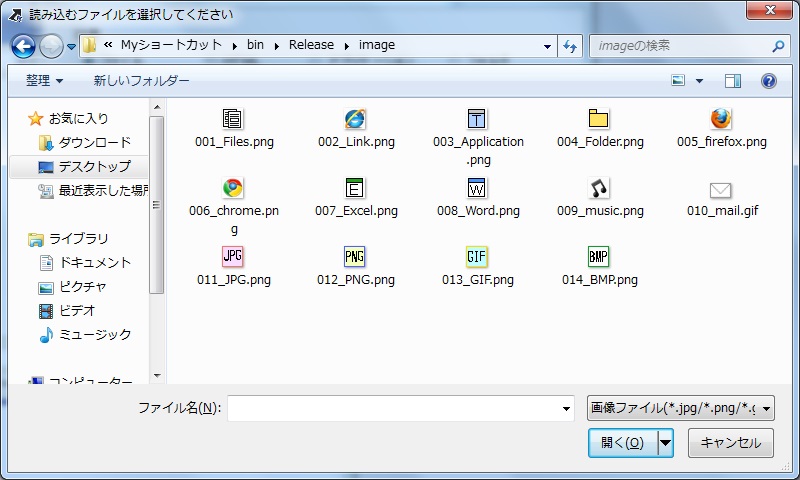Open the 整理 menu
This screenshot has height=480, width=800.
[x=44, y=81]
